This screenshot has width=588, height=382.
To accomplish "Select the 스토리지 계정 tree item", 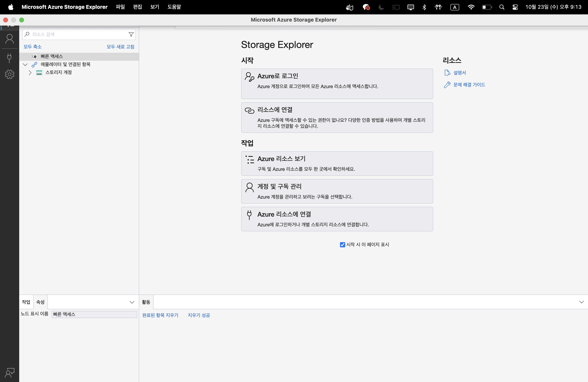I will click(x=79, y=73).
